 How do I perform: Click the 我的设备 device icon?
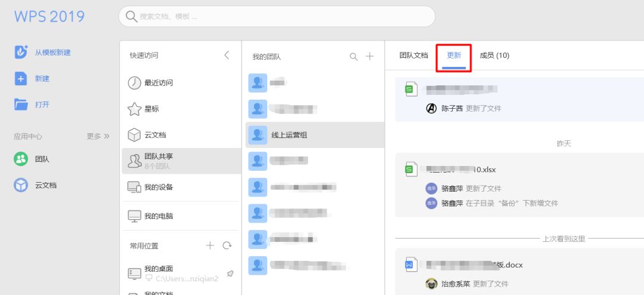coord(134,187)
